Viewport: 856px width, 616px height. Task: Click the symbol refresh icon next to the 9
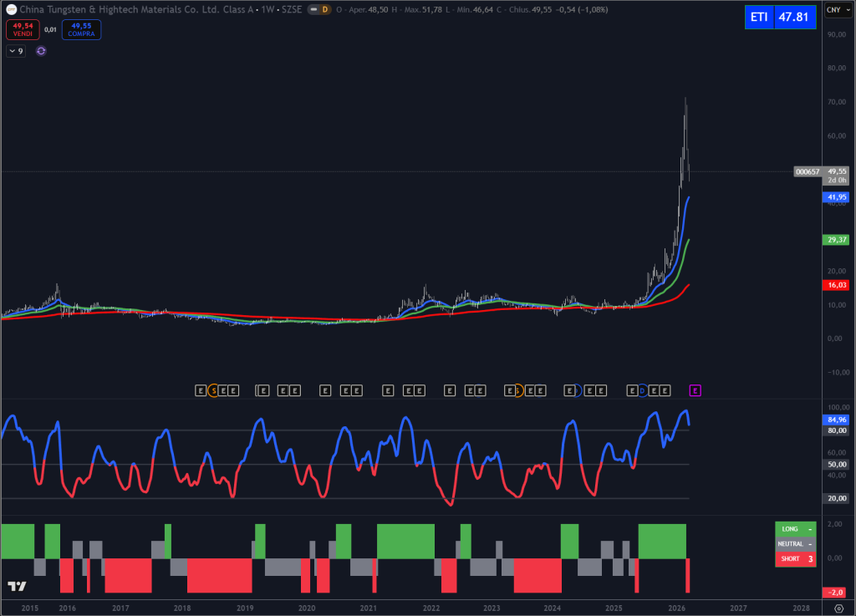(x=40, y=50)
